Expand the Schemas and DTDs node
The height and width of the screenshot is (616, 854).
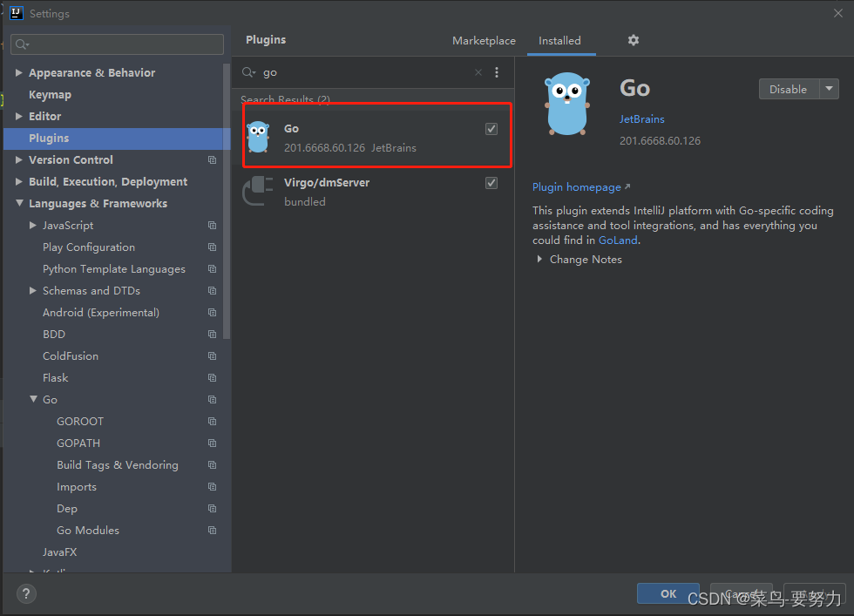(x=33, y=290)
